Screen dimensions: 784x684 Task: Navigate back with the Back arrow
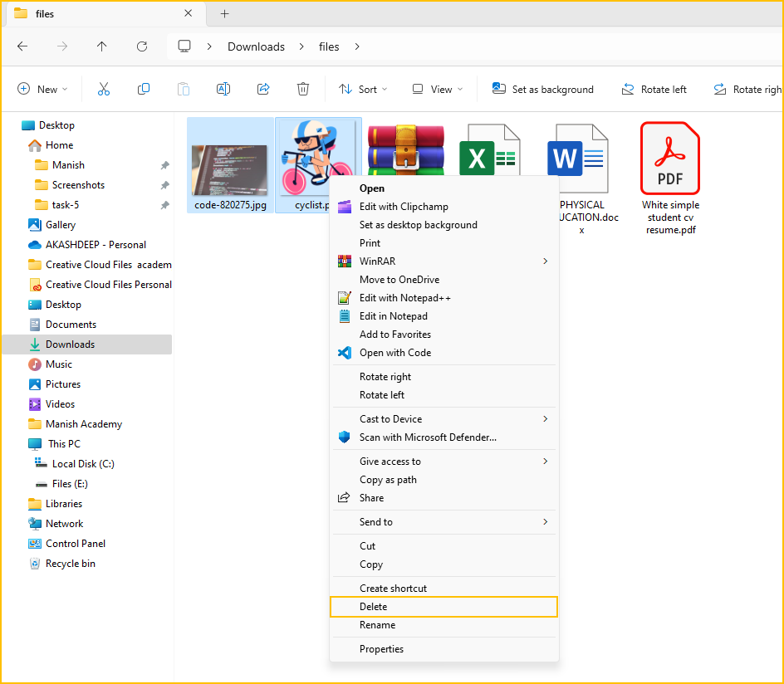tap(22, 46)
